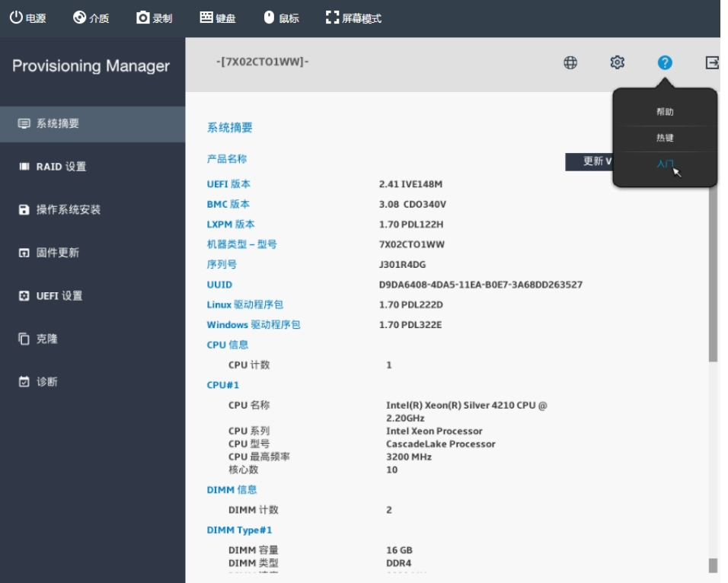Click the blue help question mark icon
Screen dimensions: 728x583
tap(665, 63)
